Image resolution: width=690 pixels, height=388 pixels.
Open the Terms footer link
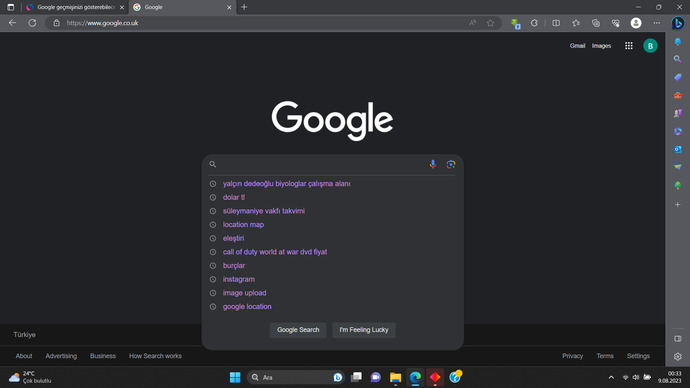(605, 356)
